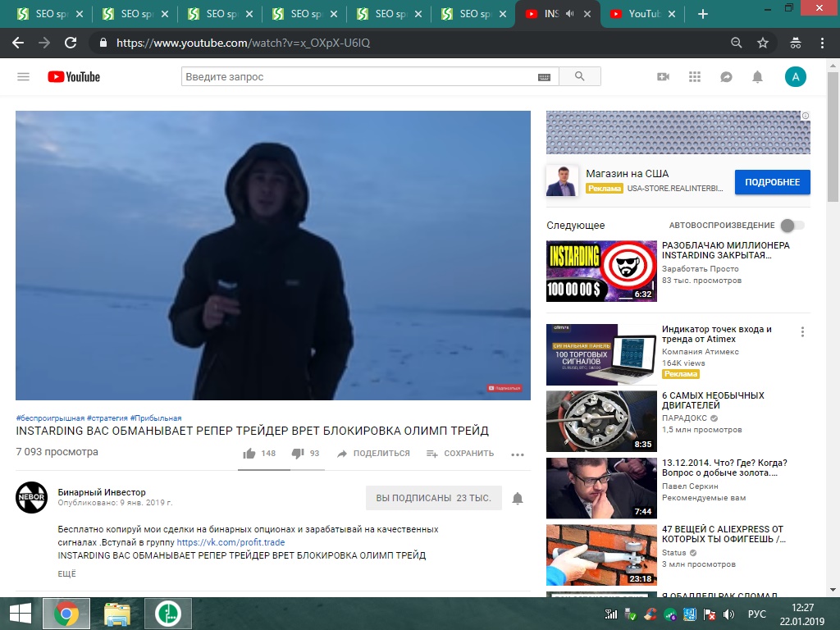
Task: Toggle the autoplay switch
Action: pyautogui.click(x=792, y=226)
